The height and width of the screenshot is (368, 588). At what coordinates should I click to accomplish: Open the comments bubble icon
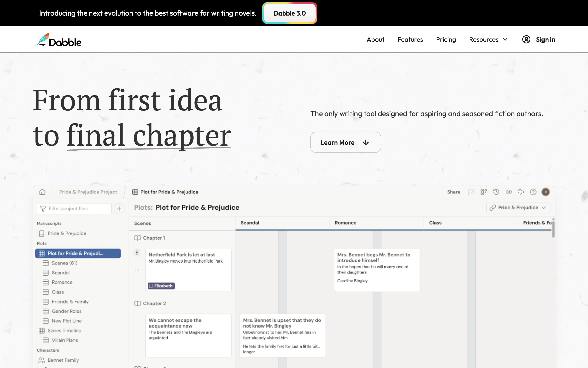pos(521,192)
